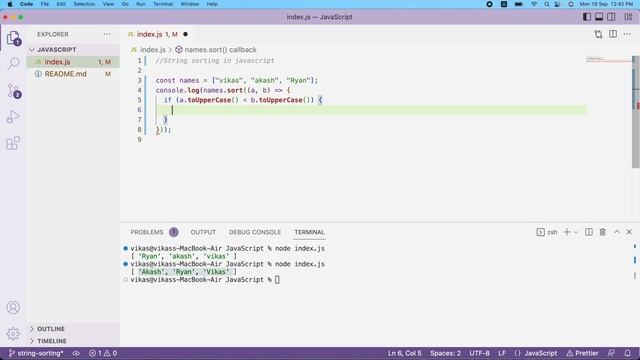The image size is (640, 360).
Task: Change indentation via Spaces: 2
Action: [x=445, y=353]
